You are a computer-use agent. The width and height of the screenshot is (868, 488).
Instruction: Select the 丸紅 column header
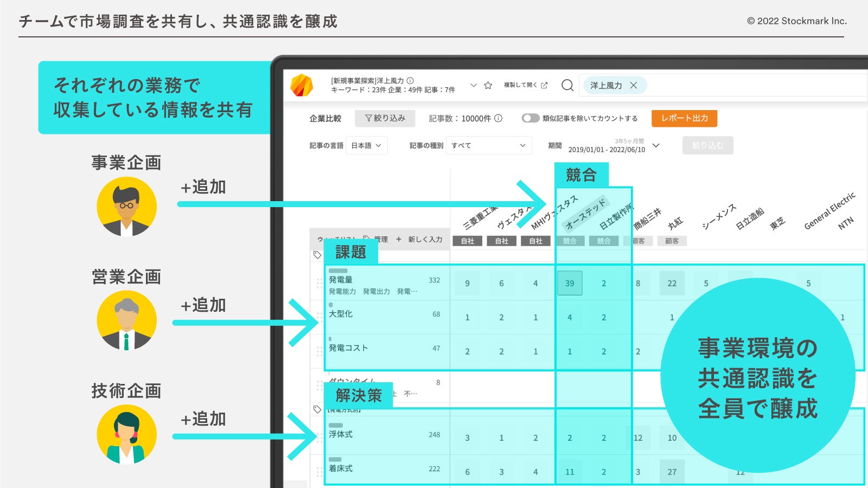675,223
